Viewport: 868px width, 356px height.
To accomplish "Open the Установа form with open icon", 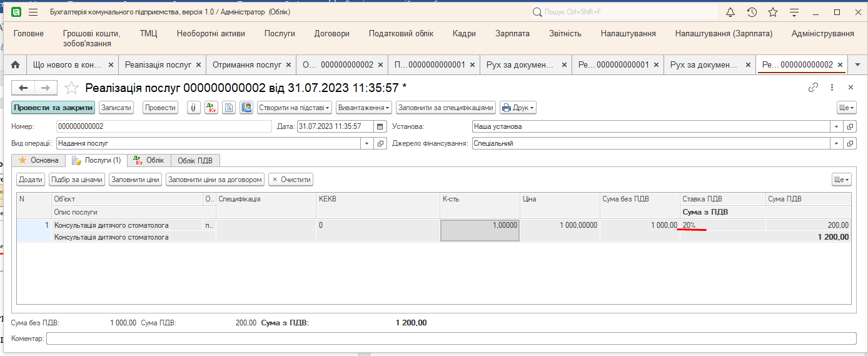I will (x=850, y=126).
